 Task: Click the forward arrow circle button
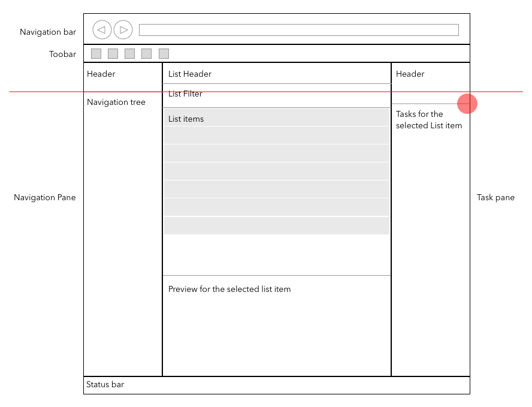click(123, 30)
